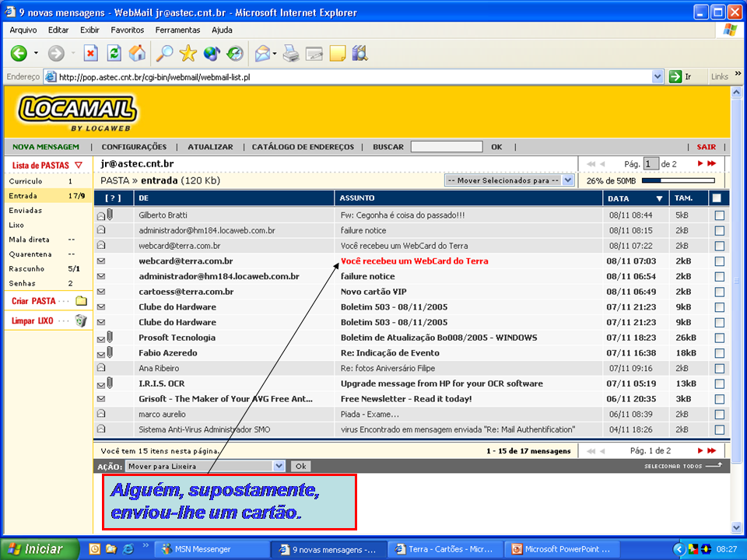
Task: Check the box for Prosoft Tecnologia message
Action: coord(719,338)
